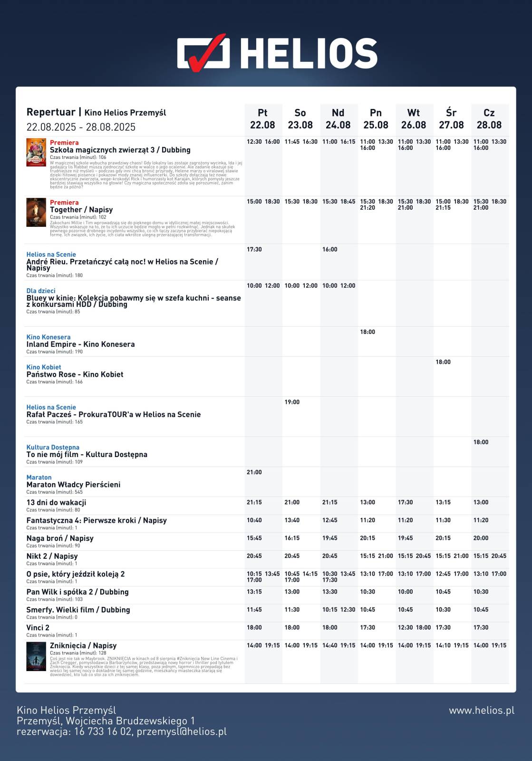Select Thursday 20:00 Naga broń showtime
Viewport: 532px width, 761px height.
coord(481,538)
